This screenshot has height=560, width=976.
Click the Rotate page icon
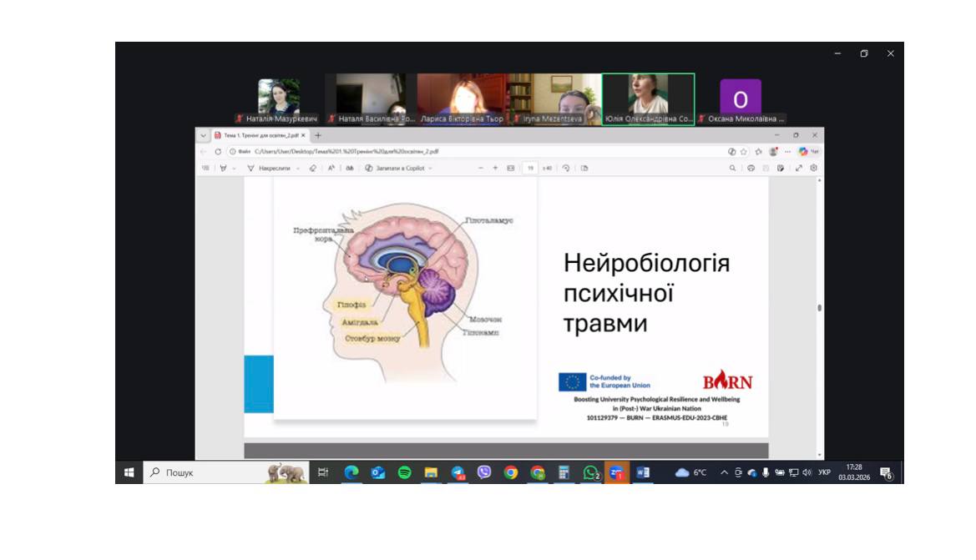coord(566,168)
